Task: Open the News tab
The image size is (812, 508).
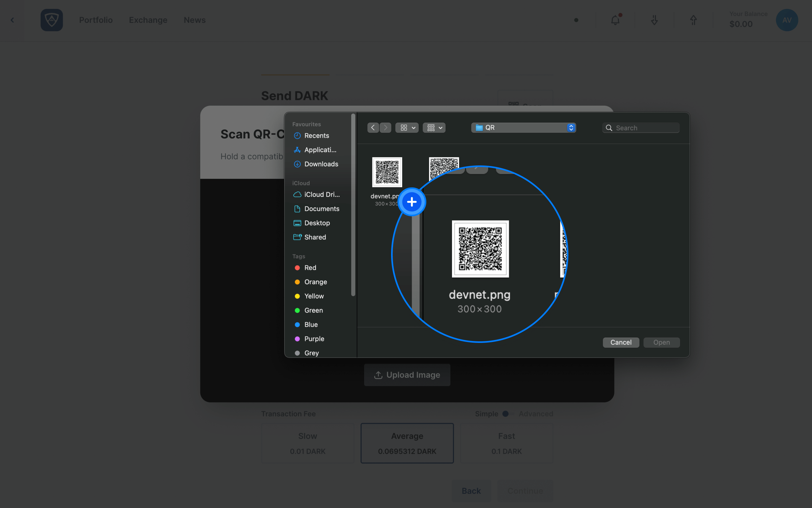Action: point(195,20)
